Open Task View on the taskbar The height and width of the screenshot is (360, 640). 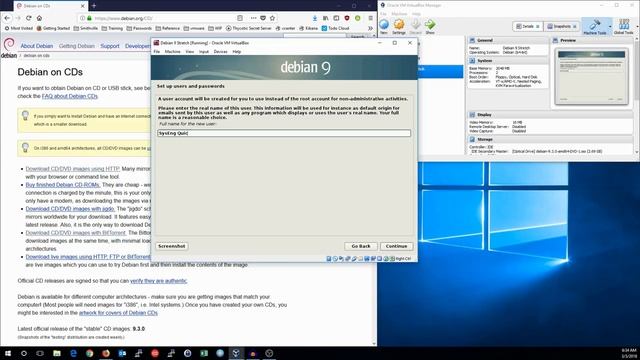pyautogui.click(x=40, y=353)
